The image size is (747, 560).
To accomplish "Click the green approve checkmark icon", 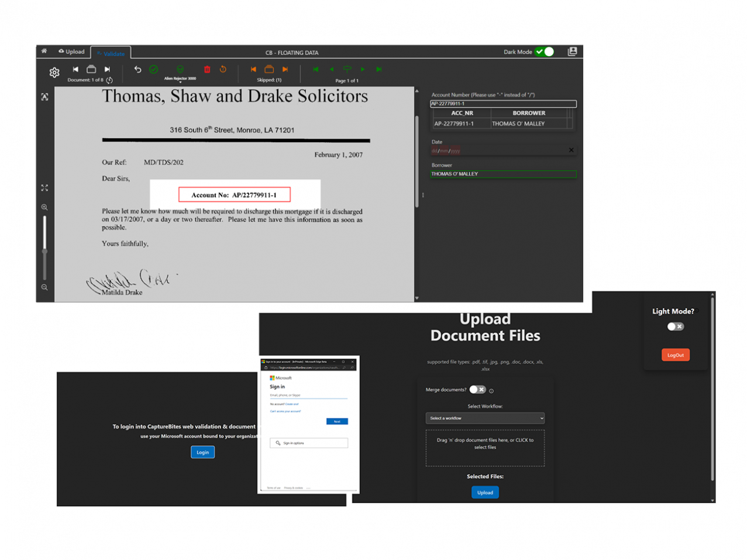I will (153, 70).
